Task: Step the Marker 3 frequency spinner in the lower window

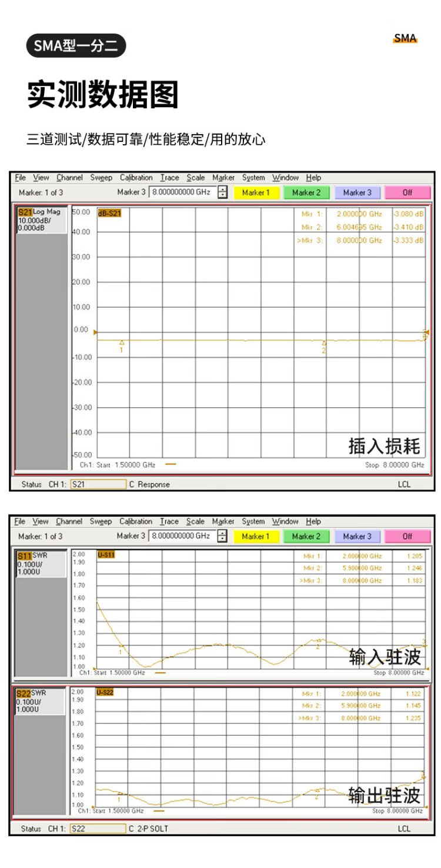Action: pyautogui.click(x=222, y=536)
